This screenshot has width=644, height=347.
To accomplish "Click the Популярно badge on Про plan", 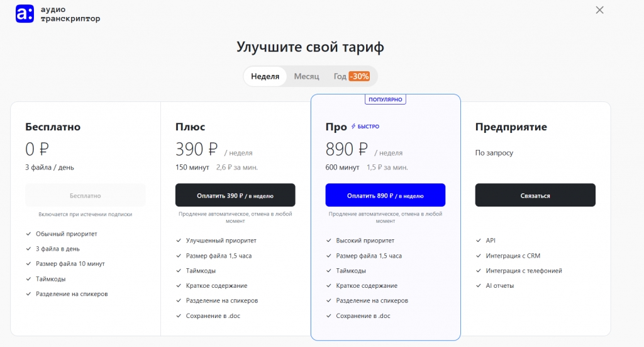I will coord(386,100).
